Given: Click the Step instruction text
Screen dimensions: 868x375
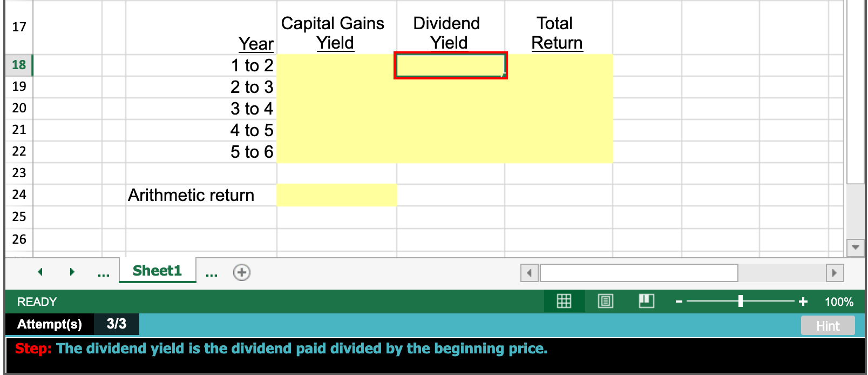Looking at the screenshot, I should (281, 349).
